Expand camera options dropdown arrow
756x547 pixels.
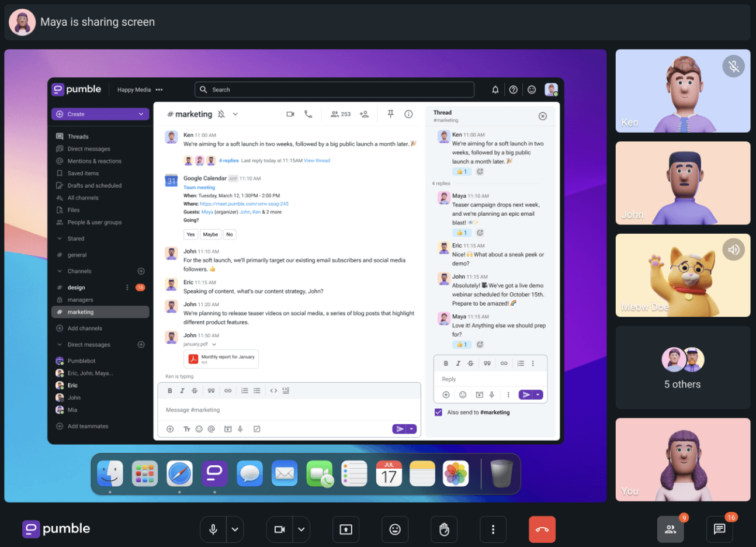(301, 529)
